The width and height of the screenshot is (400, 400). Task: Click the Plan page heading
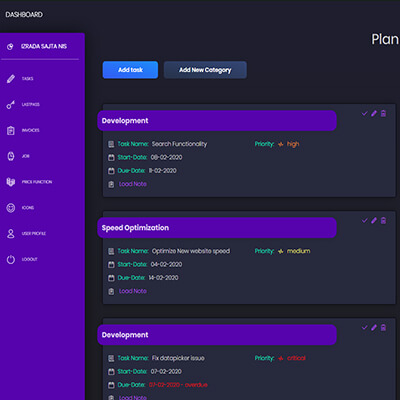click(385, 39)
